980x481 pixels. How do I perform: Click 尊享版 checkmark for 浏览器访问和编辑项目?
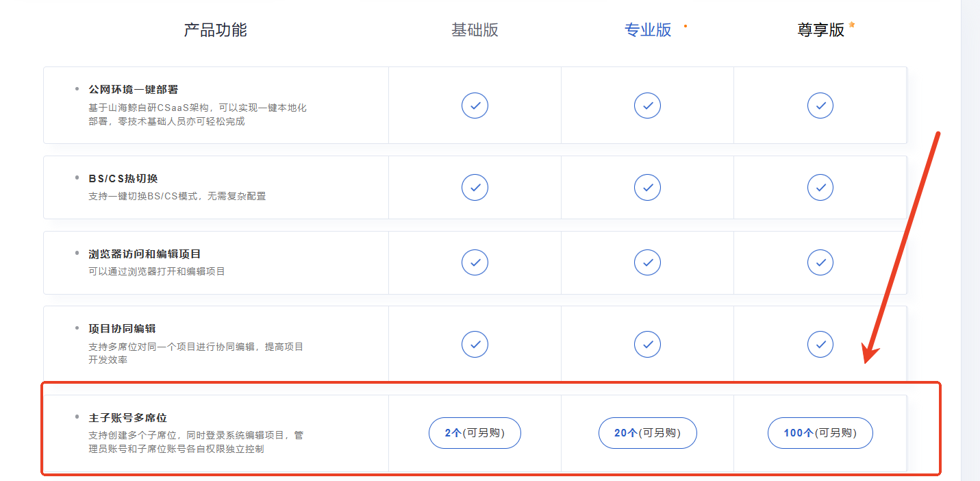tap(820, 262)
